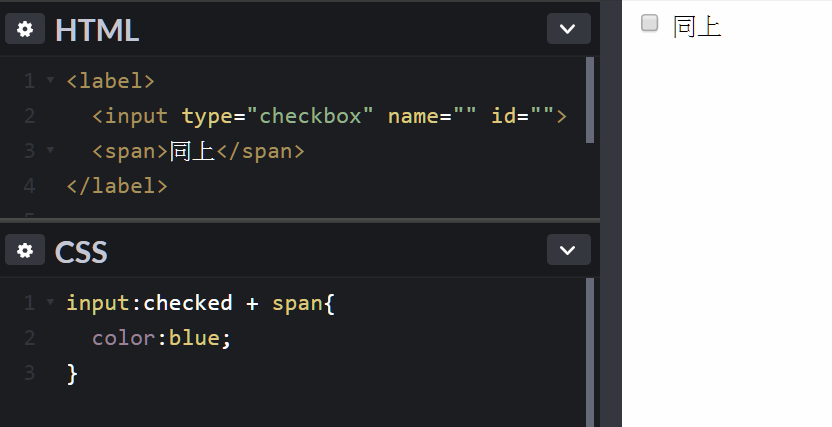Click the CSS panel title
Screen dimensions: 832x427
click(81, 251)
